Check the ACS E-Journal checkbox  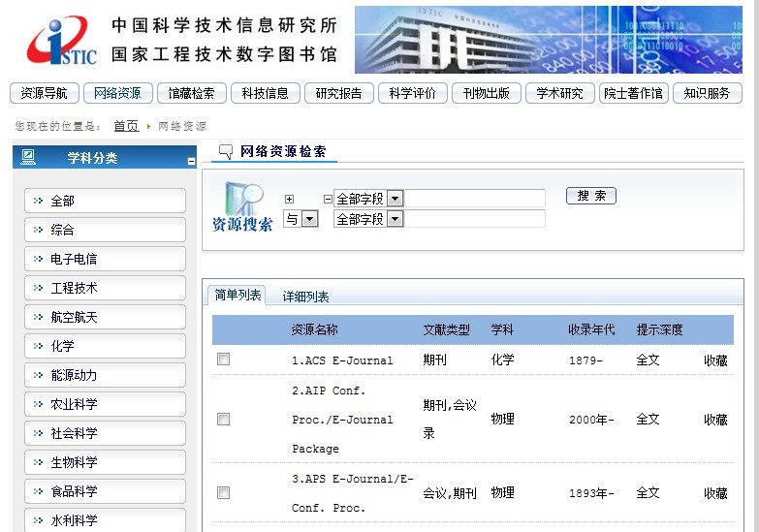(224, 360)
